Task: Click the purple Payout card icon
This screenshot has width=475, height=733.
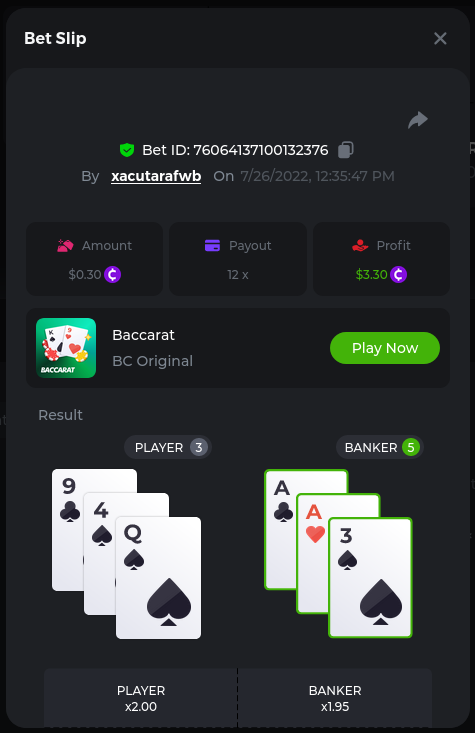Action: [212, 245]
